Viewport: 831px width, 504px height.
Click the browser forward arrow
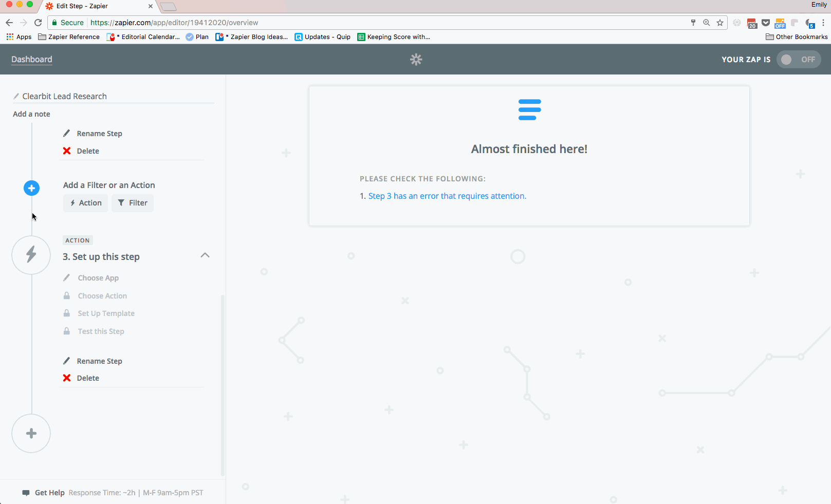pos(24,23)
